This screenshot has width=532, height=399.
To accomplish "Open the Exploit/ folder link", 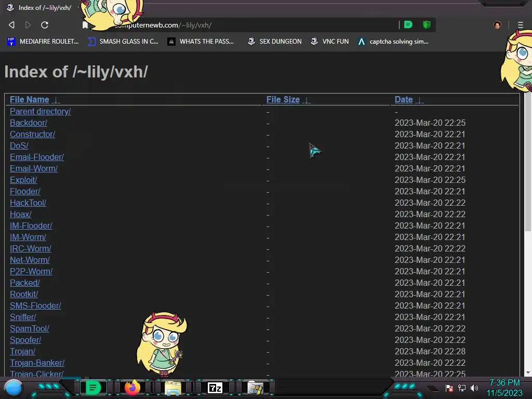I will click(23, 180).
